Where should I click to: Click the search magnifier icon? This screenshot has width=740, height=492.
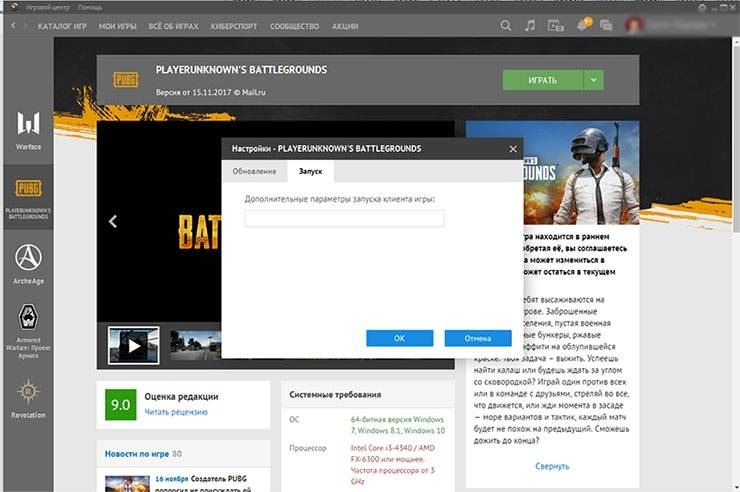click(505, 25)
